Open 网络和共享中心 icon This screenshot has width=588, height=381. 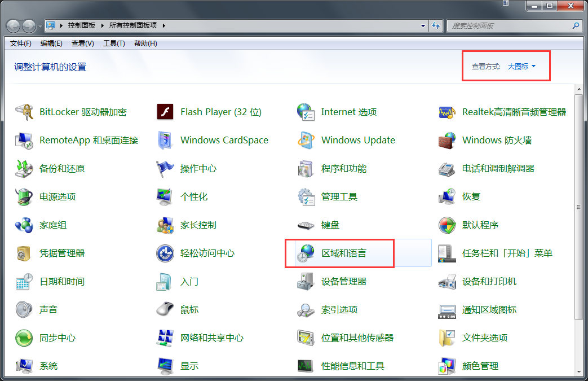point(165,338)
